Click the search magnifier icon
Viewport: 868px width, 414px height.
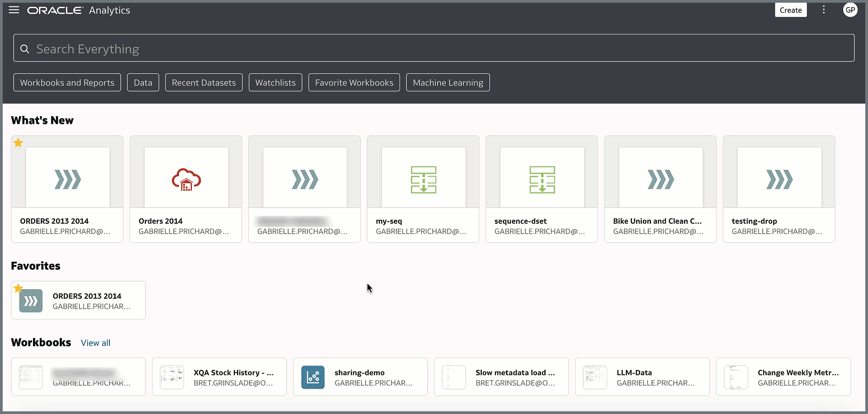pos(24,48)
